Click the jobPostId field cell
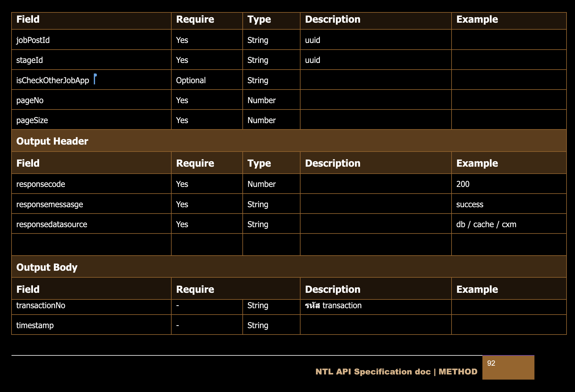The width and height of the screenshot is (575, 392). [33, 40]
